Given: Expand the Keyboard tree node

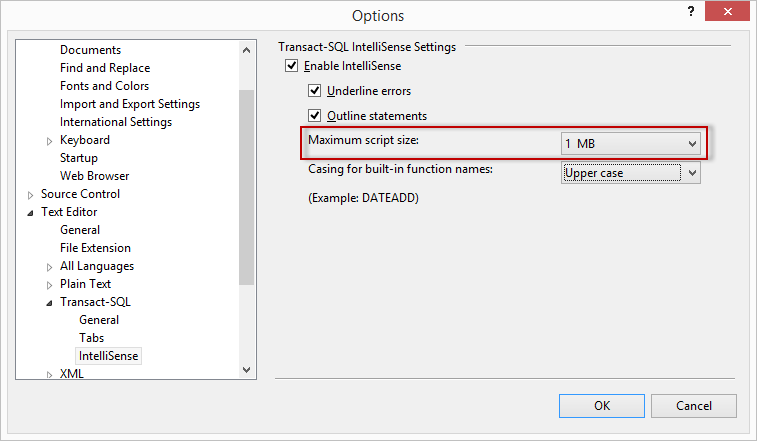Looking at the screenshot, I should coord(50,141).
